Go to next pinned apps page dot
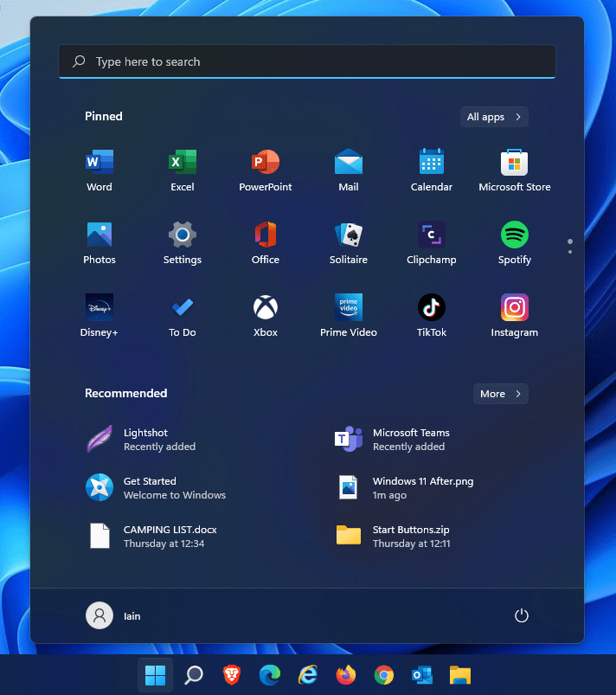The image size is (616, 695). 570,252
